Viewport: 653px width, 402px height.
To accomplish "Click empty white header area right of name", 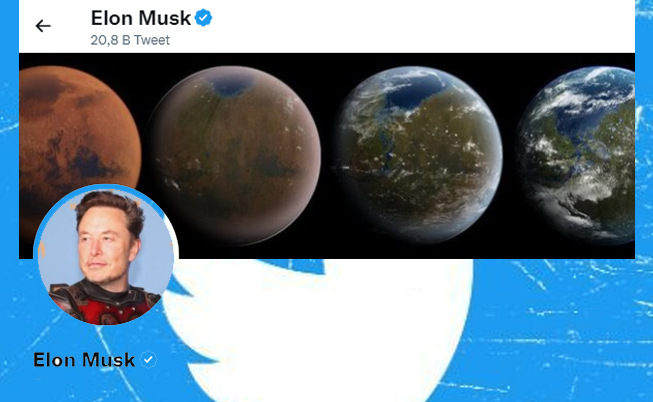I will point(416,26).
